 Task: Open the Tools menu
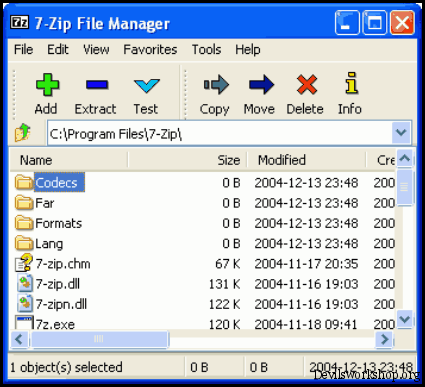pos(206,50)
